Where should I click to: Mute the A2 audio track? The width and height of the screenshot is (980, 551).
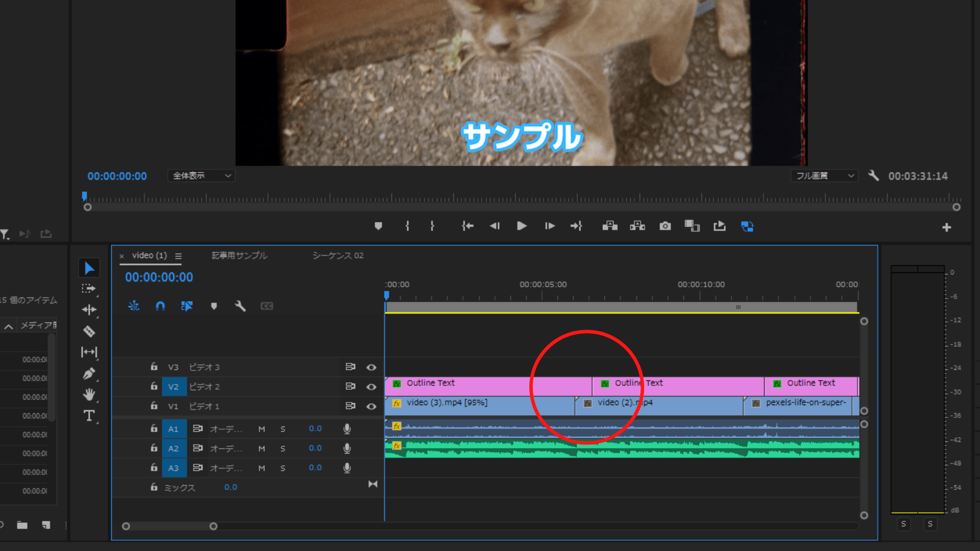262,448
